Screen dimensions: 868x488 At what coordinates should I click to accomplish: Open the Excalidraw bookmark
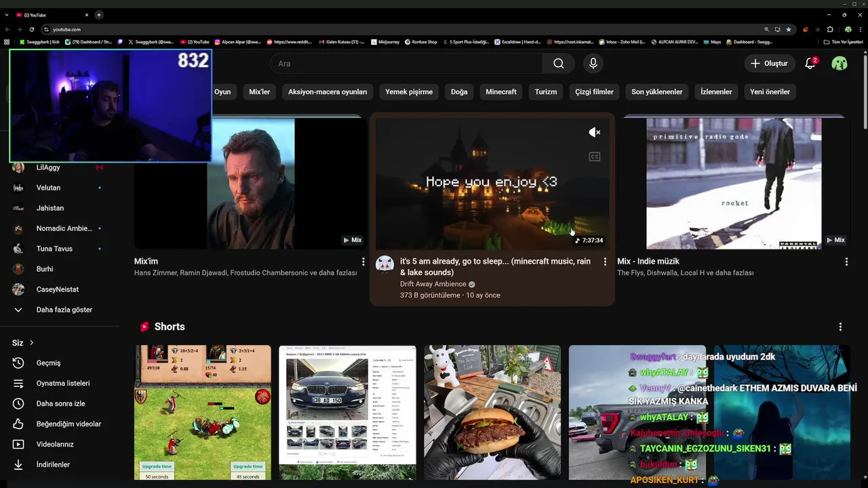click(517, 42)
